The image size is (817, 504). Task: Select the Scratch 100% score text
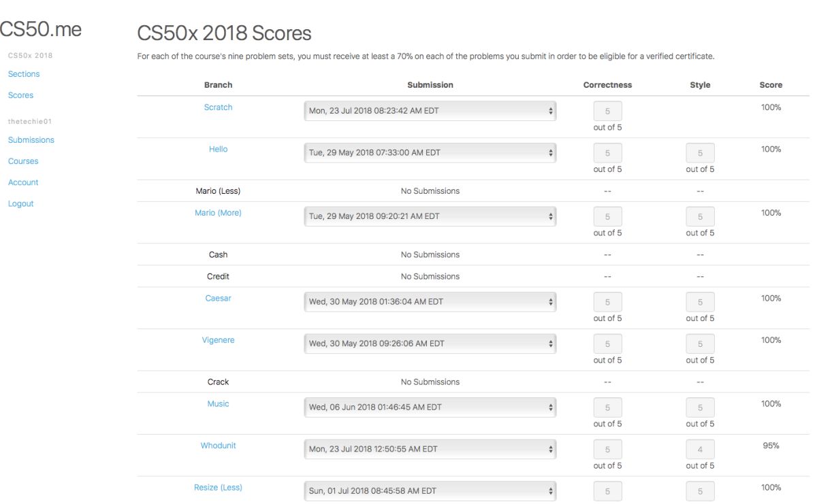click(x=771, y=107)
